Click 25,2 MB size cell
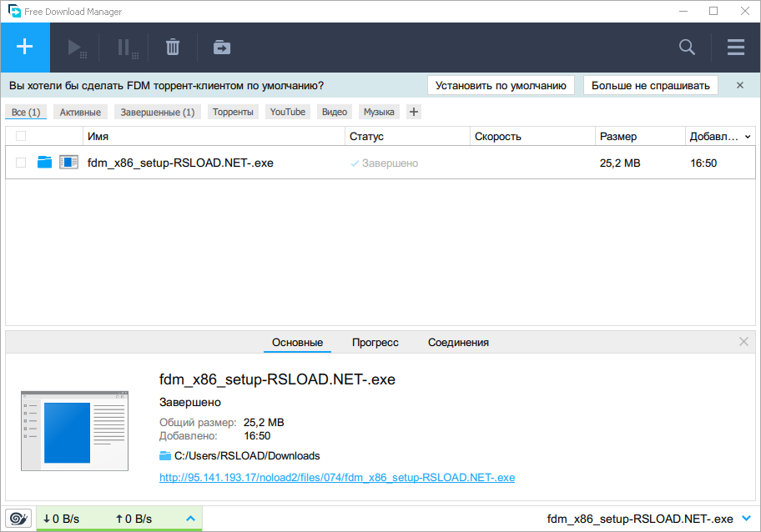This screenshot has width=761, height=532. (620, 163)
